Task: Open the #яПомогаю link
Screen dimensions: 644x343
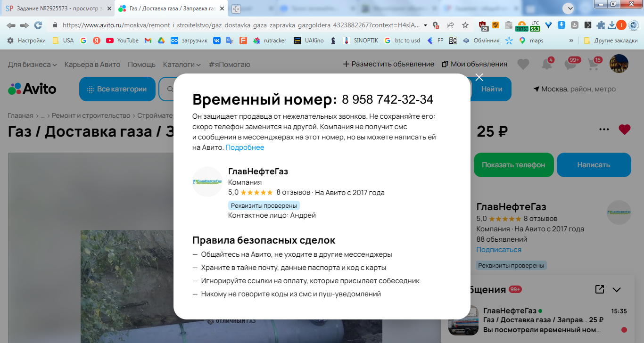Action: [230, 64]
